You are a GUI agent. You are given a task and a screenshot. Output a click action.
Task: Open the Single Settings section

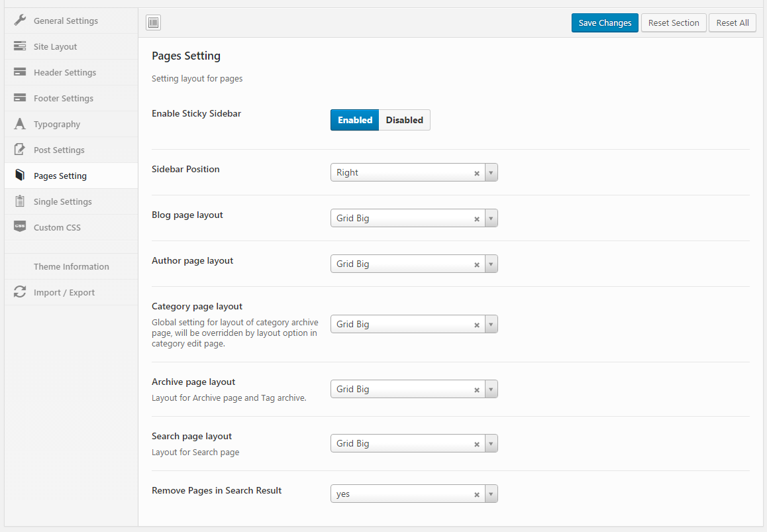pyautogui.click(x=63, y=201)
